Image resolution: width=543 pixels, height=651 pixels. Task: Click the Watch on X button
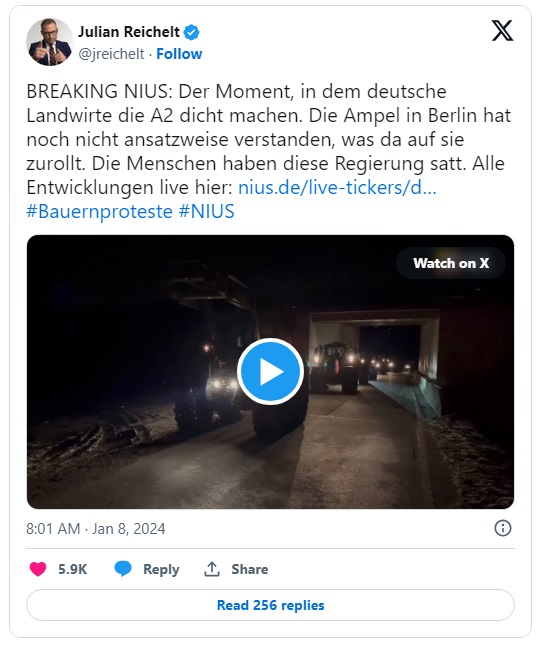pos(451,263)
